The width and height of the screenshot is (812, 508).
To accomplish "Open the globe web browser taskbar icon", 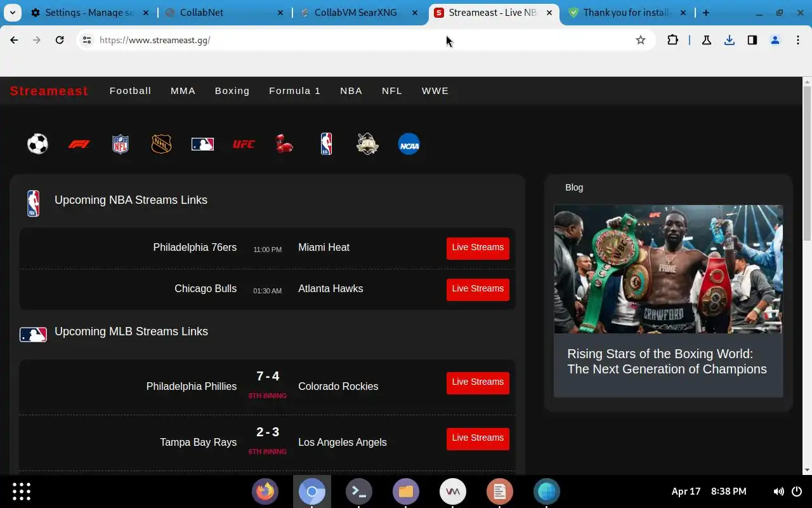I will (547, 491).
